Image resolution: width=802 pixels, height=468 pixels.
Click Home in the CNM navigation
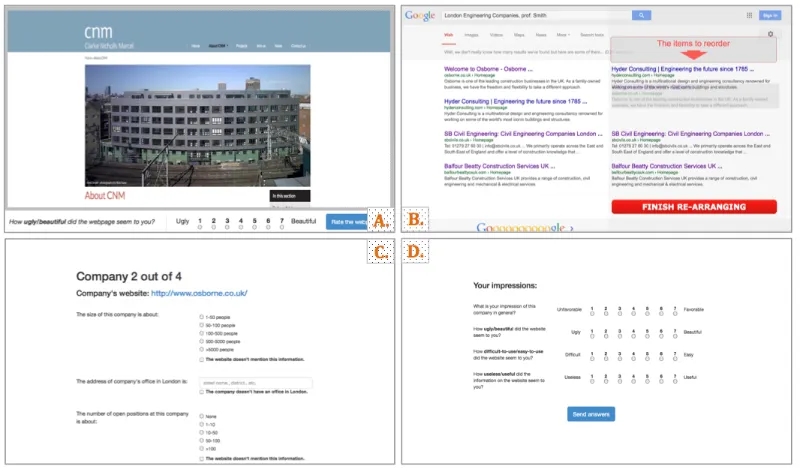click(x=195, y=46)
